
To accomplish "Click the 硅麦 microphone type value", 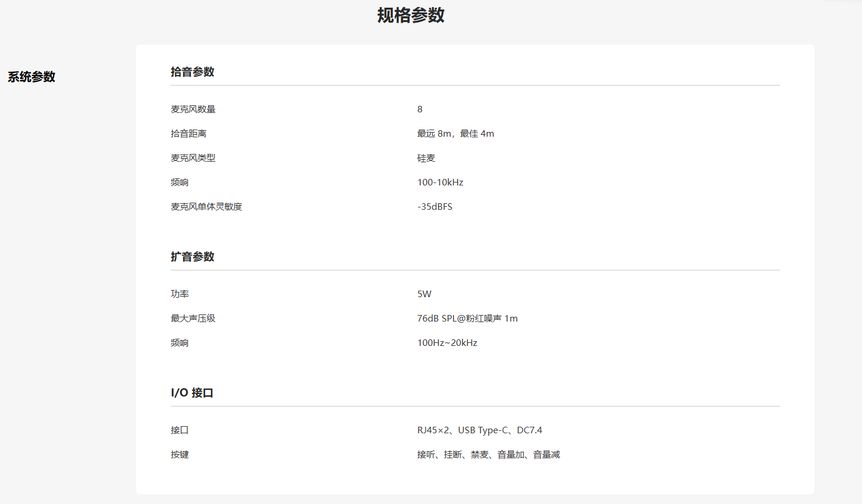I will [x=426, y=158].
